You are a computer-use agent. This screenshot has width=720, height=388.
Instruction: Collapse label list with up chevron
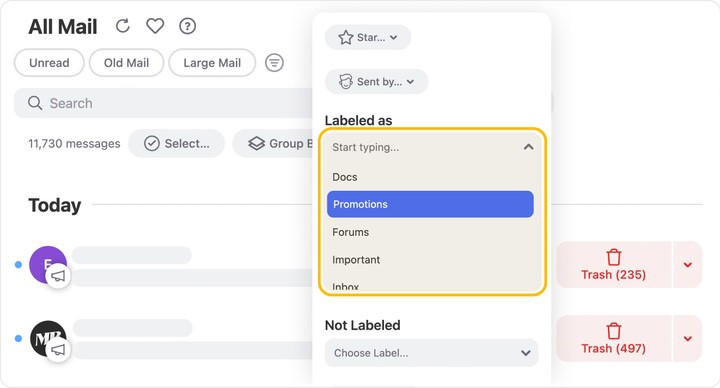pos(529,147)
